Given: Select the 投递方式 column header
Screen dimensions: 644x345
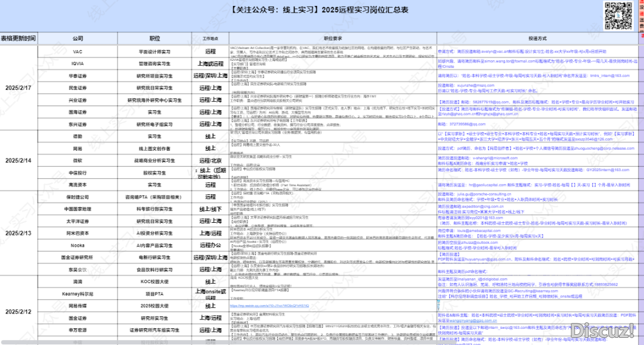Looking at the screenshot, I should 537,38.
